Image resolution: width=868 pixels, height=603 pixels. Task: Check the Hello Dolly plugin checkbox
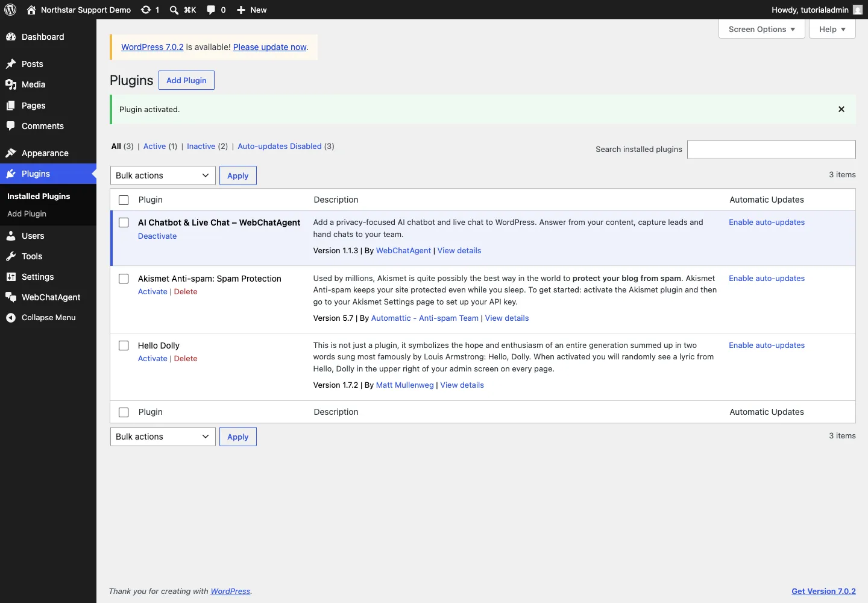click(x=124, y=346)
